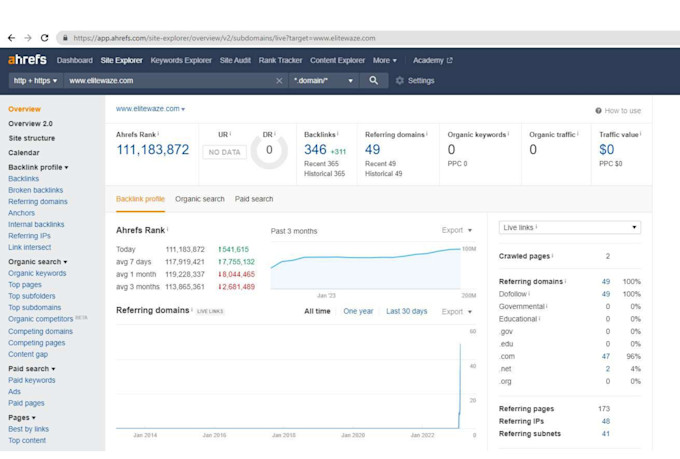
Task: Open Organic competitors report
Action: (x=41, y=319)
